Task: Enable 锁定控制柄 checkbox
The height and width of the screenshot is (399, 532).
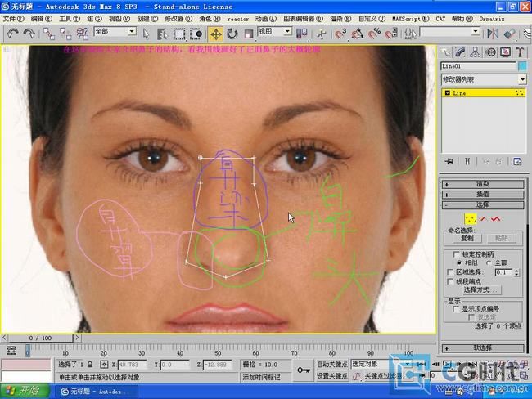Action: pyautogui.click(x=457, y=254)
